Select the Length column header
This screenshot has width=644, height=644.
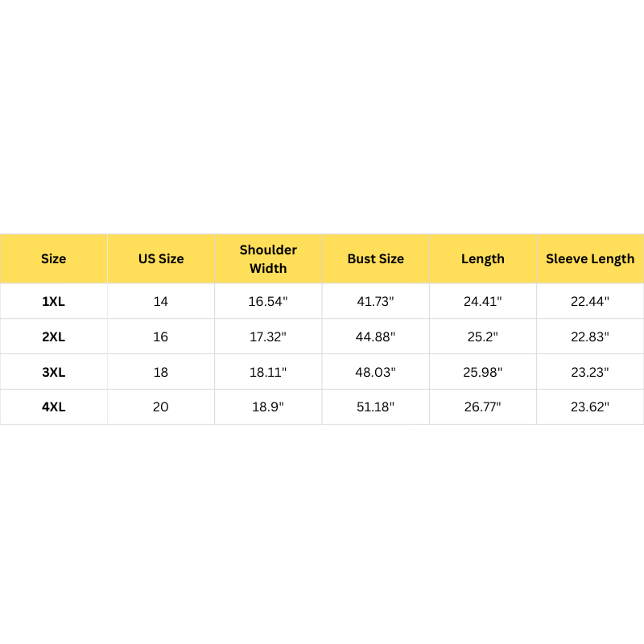(483, 258)
